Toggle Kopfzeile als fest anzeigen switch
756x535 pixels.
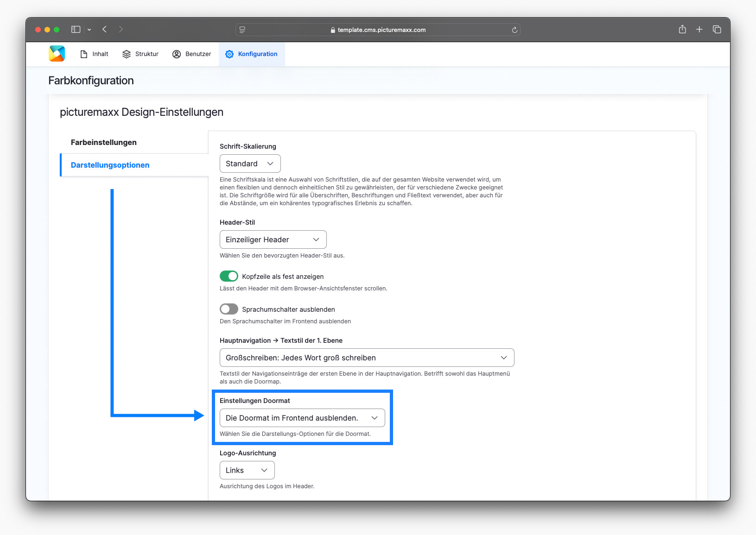229,276
